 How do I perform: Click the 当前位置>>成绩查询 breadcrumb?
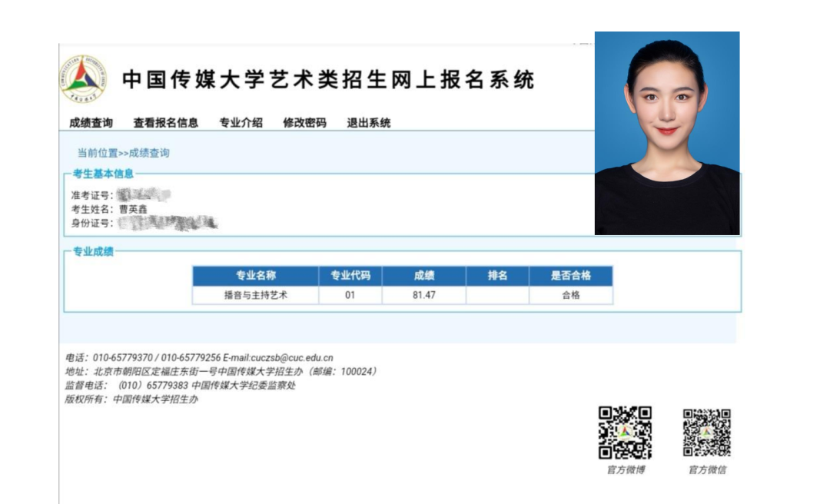[123, 153]
